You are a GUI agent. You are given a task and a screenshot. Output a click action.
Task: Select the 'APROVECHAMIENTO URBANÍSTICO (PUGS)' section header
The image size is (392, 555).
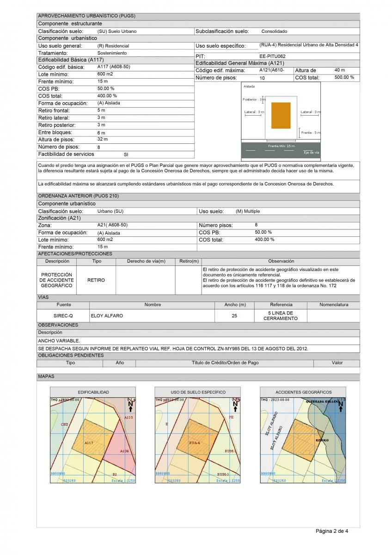198,16
